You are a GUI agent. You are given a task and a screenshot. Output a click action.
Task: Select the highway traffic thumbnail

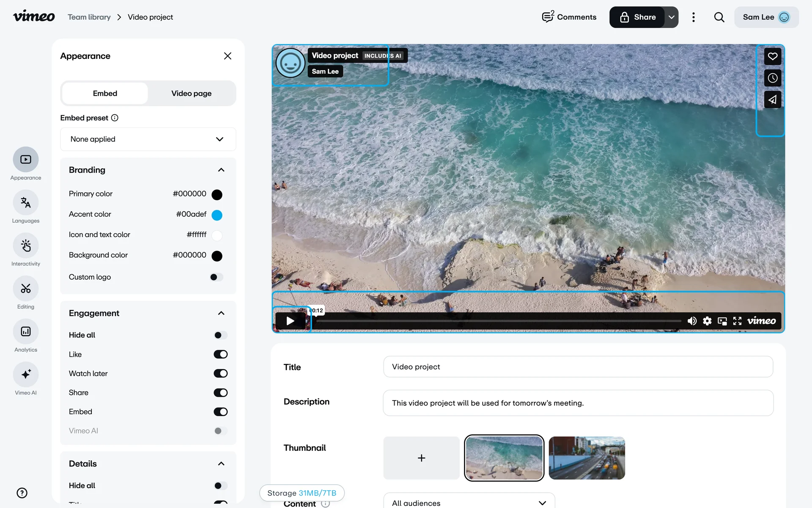[587, 458]
